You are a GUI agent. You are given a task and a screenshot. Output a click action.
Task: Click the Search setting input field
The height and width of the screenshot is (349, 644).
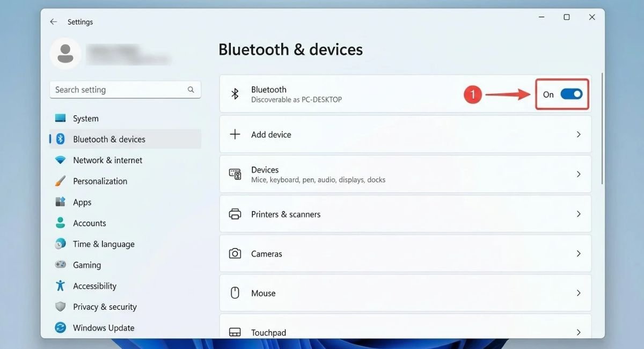[125, 90]
